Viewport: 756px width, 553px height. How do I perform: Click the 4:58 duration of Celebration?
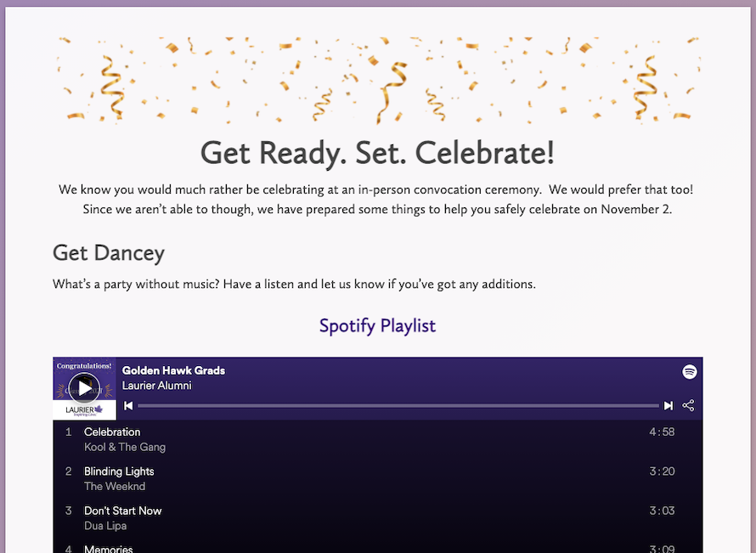662,432
